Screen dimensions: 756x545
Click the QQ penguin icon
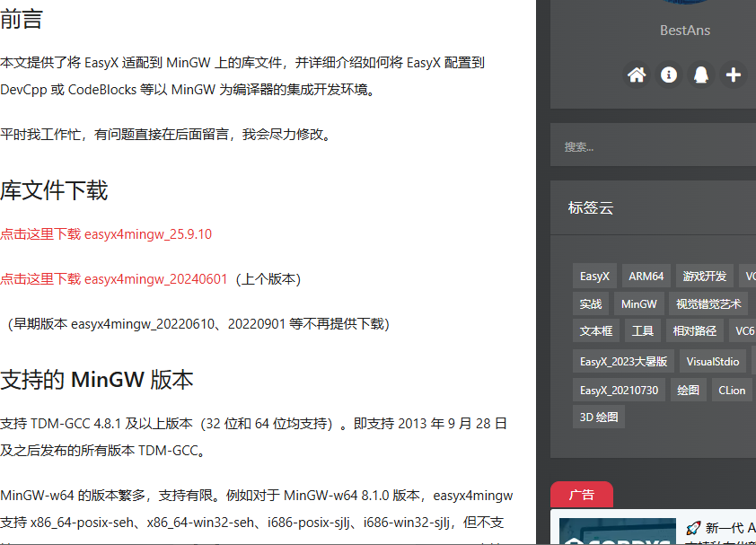701,75
